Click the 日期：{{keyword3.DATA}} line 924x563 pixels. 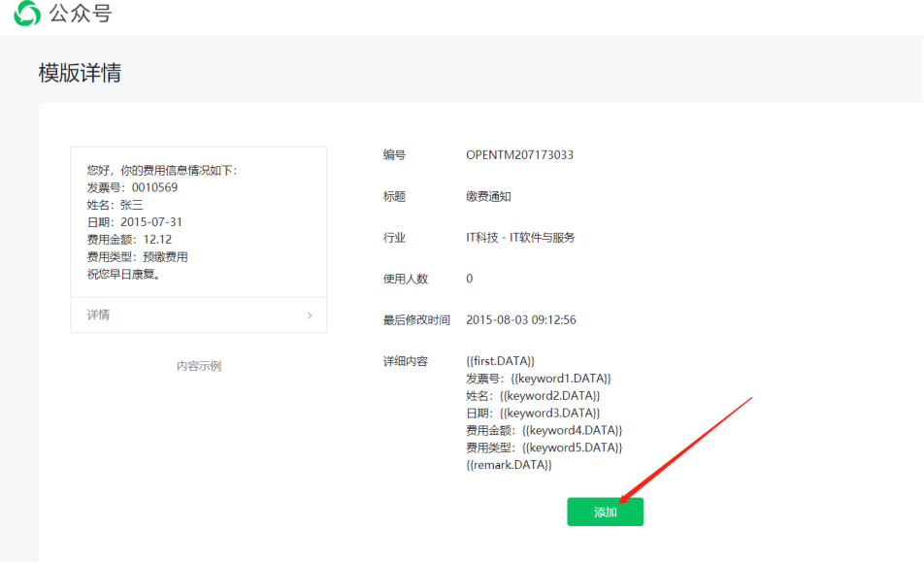pos(533,413)
